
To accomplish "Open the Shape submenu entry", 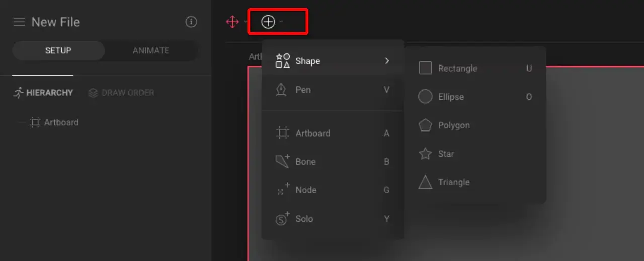I will pyautogui.click(x=307, y=61).
